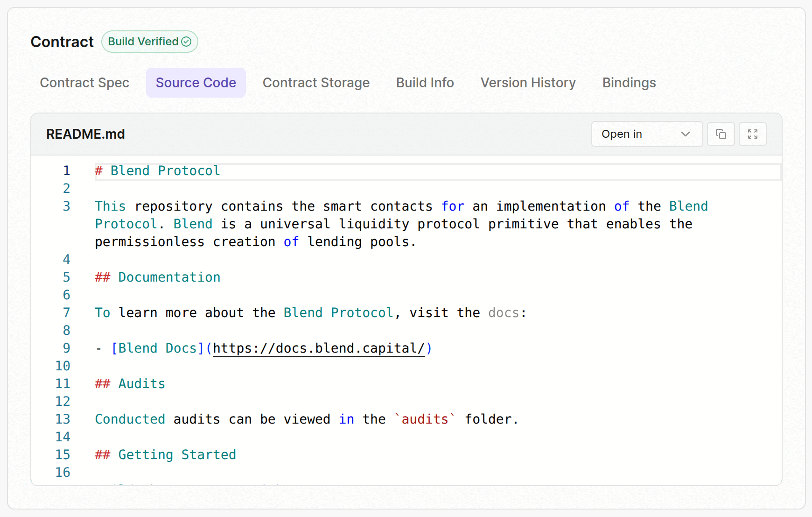Click the chevron on the Open in control
The width and height of the screenshot is (812, 517).
686,134
